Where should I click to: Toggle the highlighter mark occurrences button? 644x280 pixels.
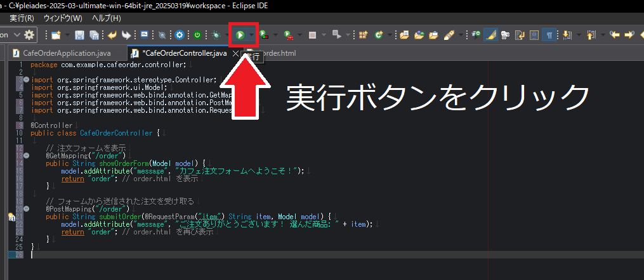pos(490,35)
